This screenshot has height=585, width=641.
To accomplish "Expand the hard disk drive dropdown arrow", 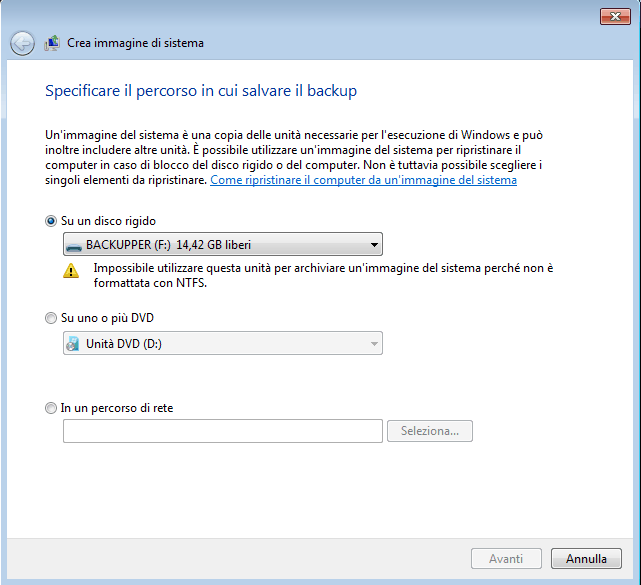I will click(373, 243).
